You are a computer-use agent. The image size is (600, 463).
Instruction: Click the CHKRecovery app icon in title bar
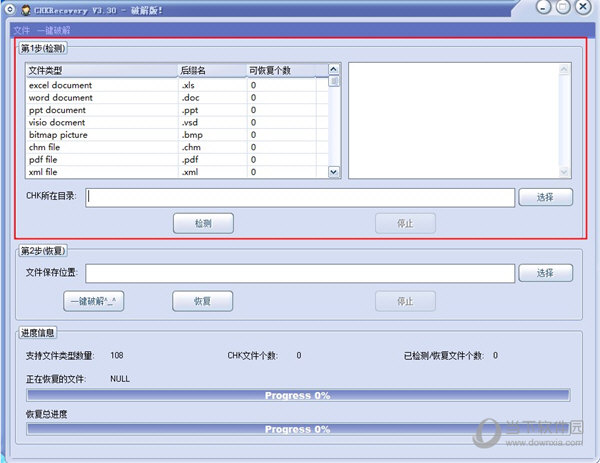coord(26,10)
